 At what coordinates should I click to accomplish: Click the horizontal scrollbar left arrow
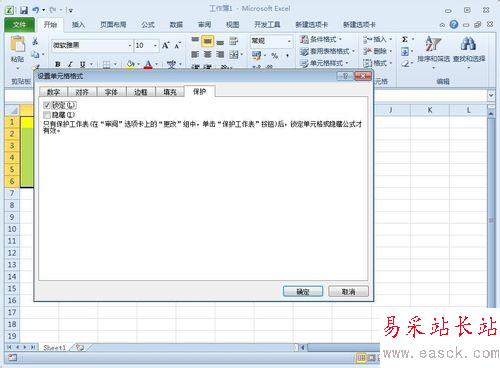[x=303, y=348]
